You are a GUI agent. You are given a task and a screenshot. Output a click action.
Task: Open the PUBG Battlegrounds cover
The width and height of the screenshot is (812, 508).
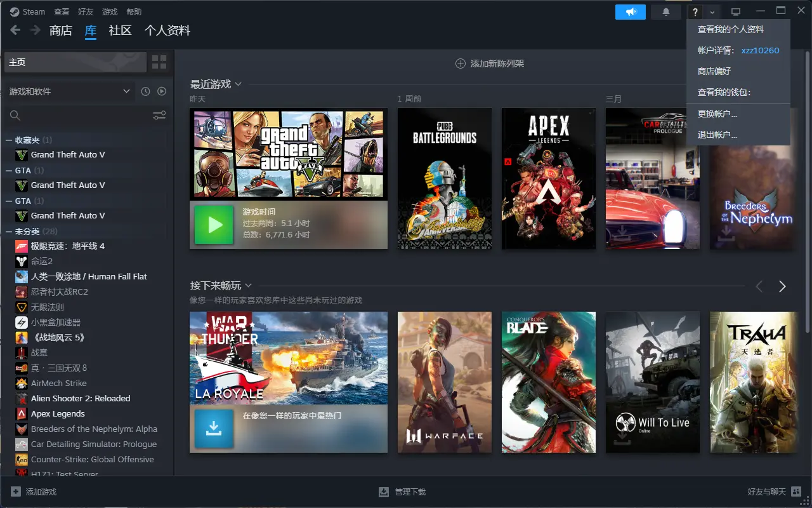(x=445, y=178)
